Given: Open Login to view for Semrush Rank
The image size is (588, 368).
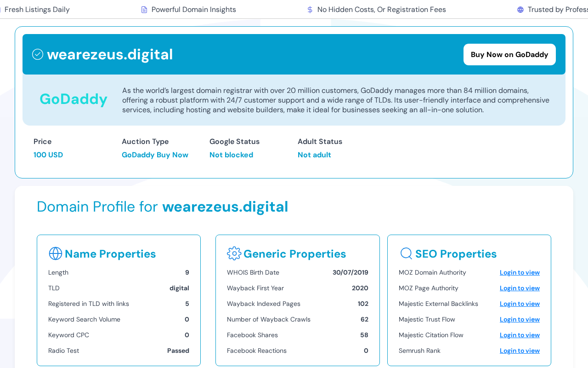Looking at the screenshot, I should [520, 351].
